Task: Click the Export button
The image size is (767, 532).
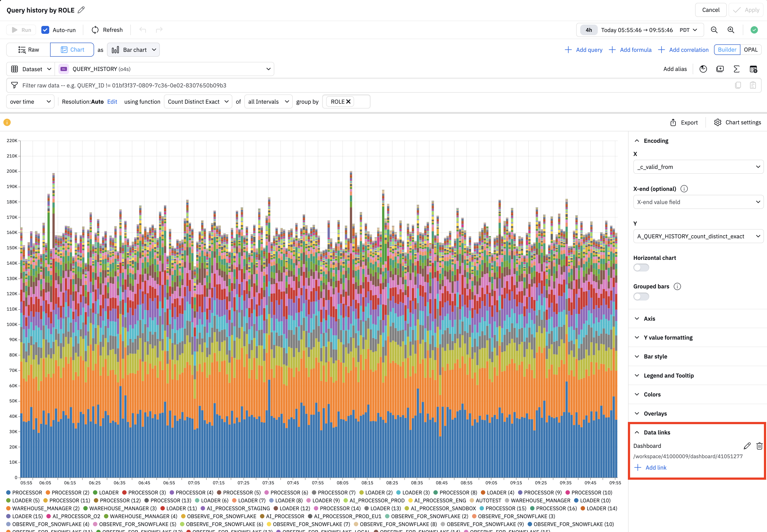Action: (x=684, y=122)
